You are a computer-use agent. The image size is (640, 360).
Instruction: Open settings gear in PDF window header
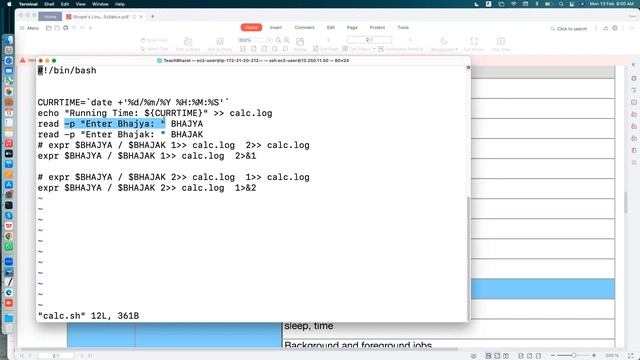coord(615,28)
